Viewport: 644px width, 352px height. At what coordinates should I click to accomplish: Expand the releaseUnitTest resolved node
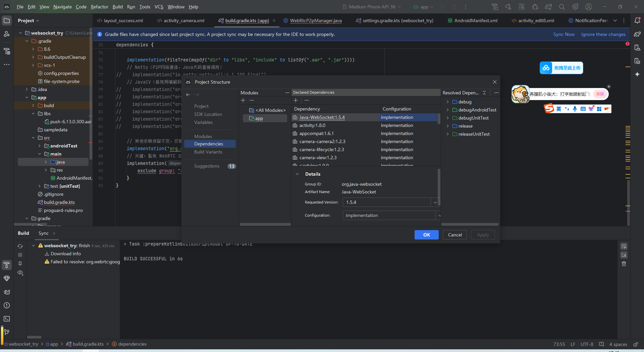tap(447, 134)
